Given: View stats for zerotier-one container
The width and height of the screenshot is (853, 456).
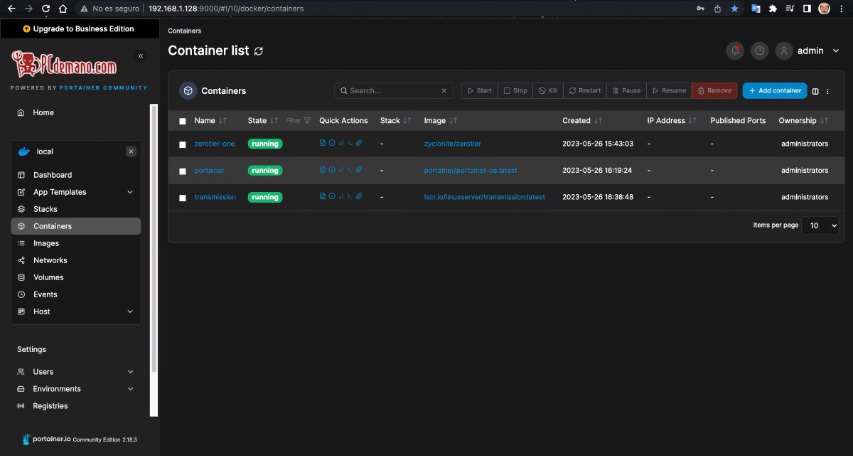Looking at the screenshot, I should (341, 143).
